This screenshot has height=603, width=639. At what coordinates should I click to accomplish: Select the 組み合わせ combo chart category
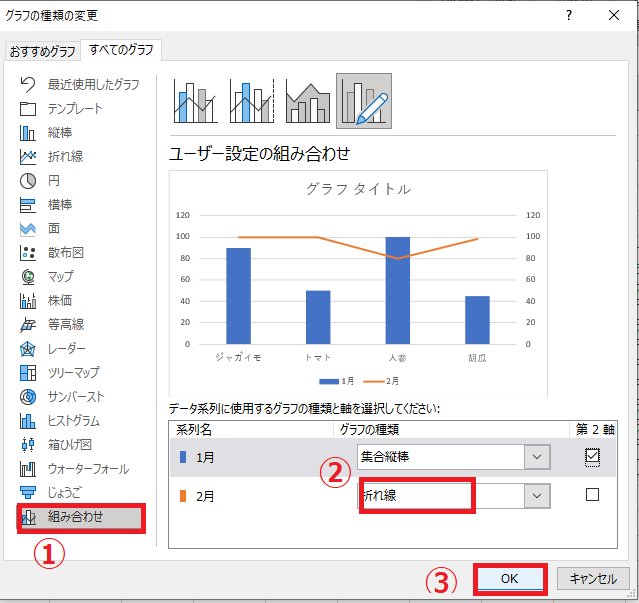(x=81, y=517)
